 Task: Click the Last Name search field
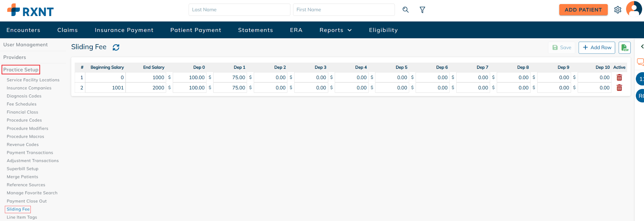[x=239, y=10]
